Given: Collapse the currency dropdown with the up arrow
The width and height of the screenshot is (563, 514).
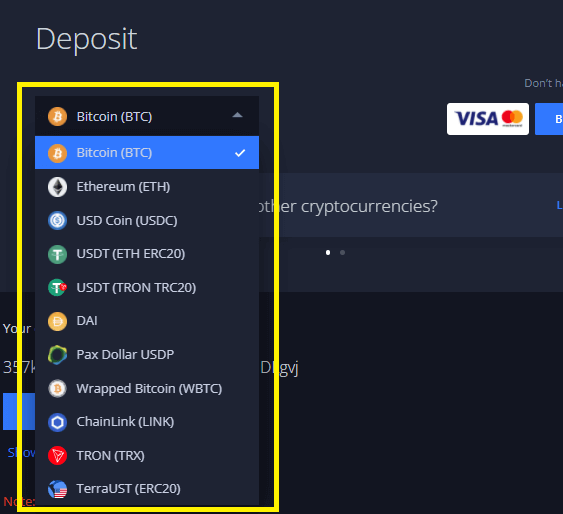Looking at the screenshot, I should click(x=237, y=115).
